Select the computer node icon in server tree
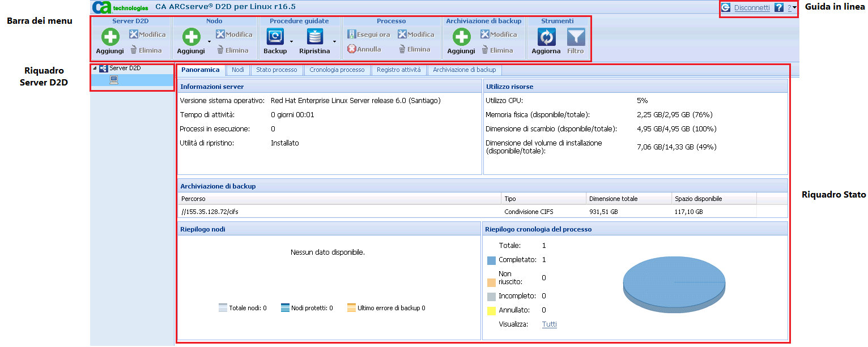The width and height of the screenshot is (868, 347). click(x=114, y=80)
